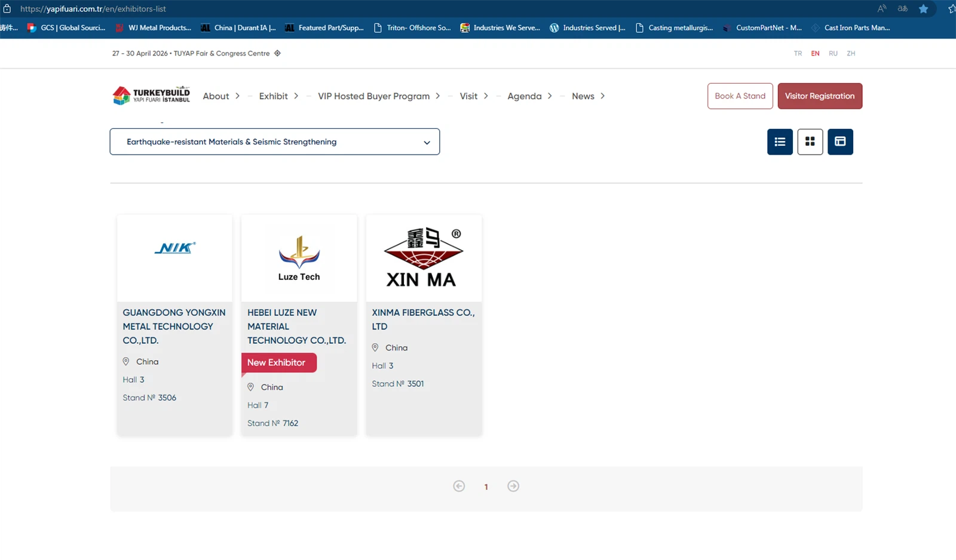Open Hebei Luze New Material Technology link

pos(296,327)
